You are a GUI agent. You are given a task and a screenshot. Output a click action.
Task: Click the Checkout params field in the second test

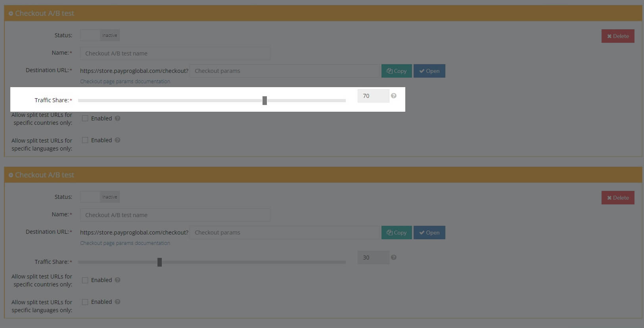[x=284, y=233]
